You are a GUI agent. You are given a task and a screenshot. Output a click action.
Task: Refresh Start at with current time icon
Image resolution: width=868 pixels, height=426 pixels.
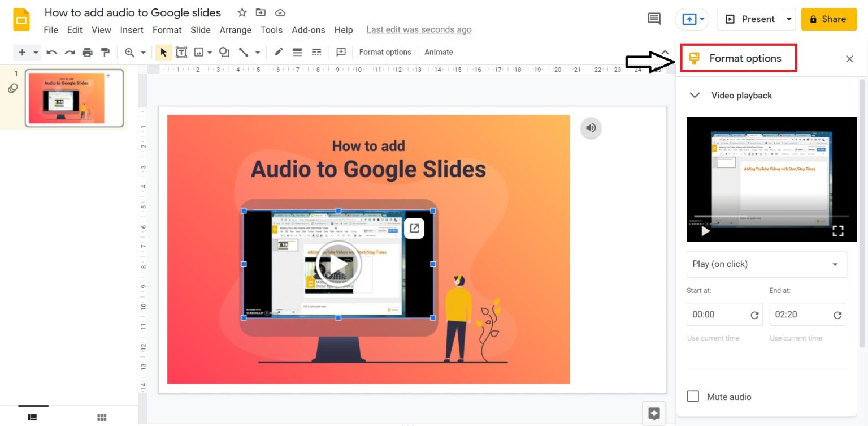point(754,315)
